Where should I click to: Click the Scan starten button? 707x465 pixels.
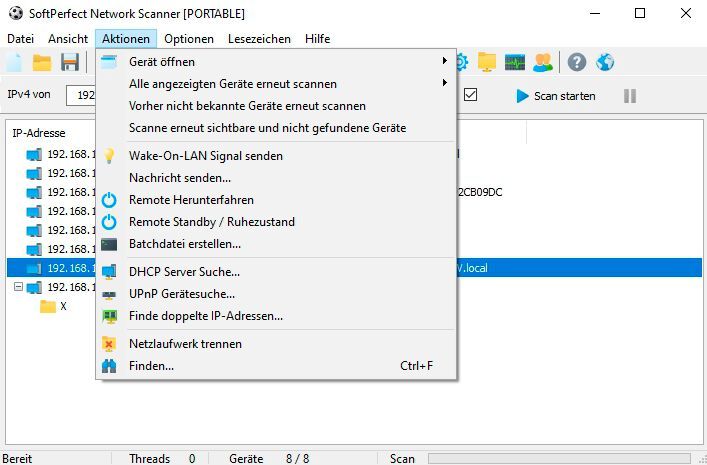556,96
